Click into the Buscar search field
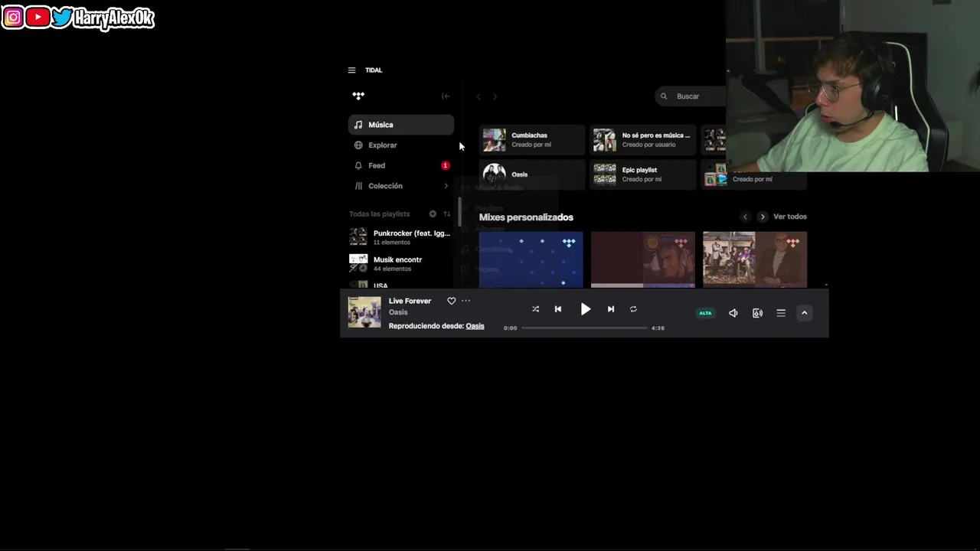 (x=691, y=96)
